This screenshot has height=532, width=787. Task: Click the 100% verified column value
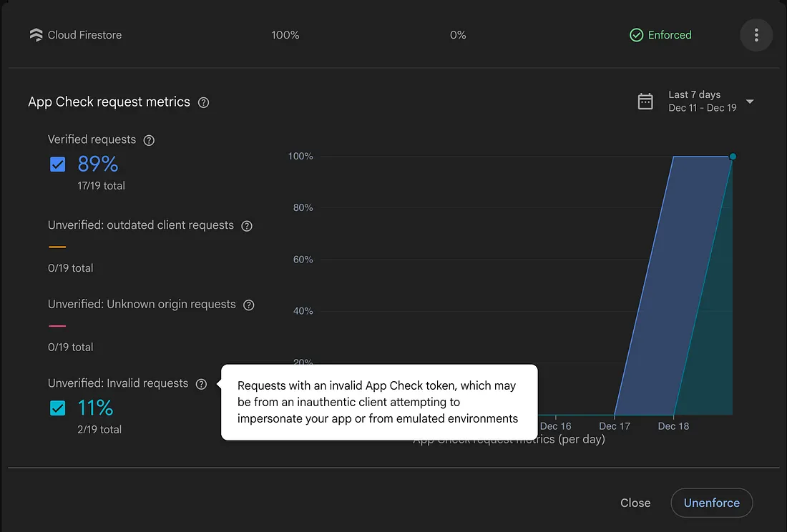pos(285,35)
